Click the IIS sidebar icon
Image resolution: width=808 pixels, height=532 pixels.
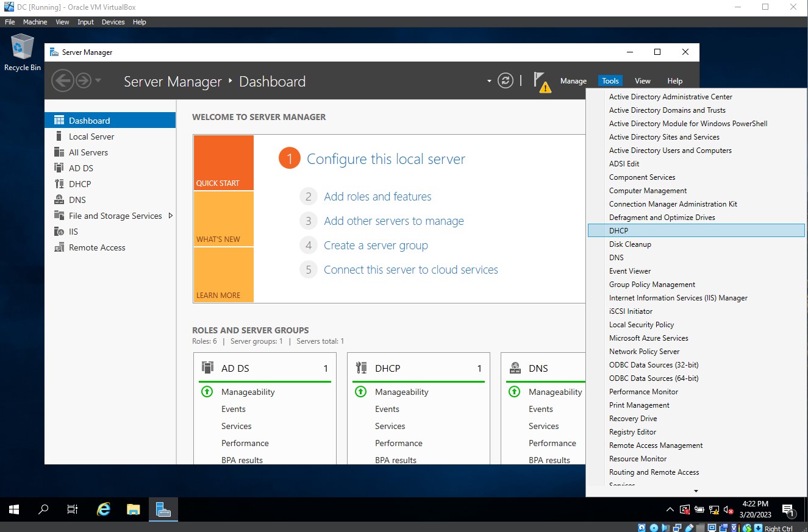pyautogui.click(x=59, y=232)
